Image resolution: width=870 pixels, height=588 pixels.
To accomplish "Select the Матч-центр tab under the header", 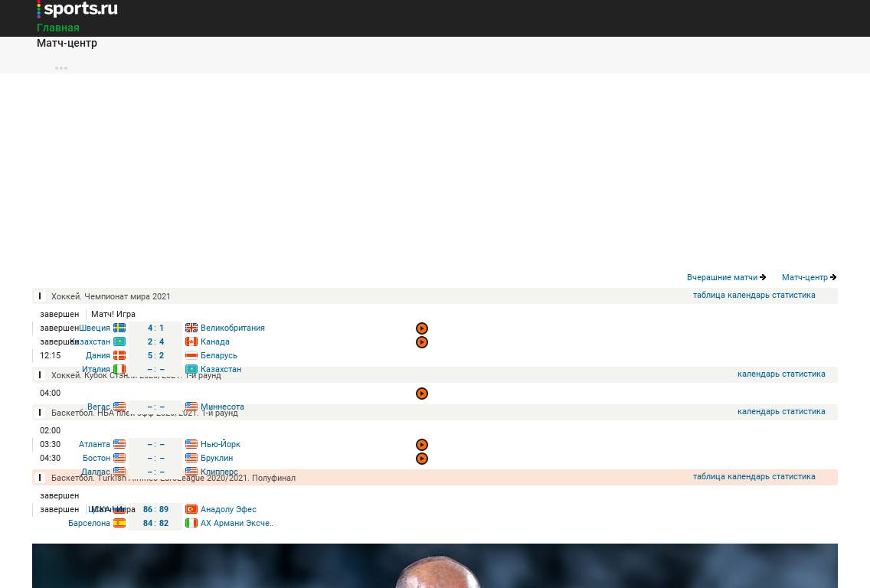I will coord(67,43).
